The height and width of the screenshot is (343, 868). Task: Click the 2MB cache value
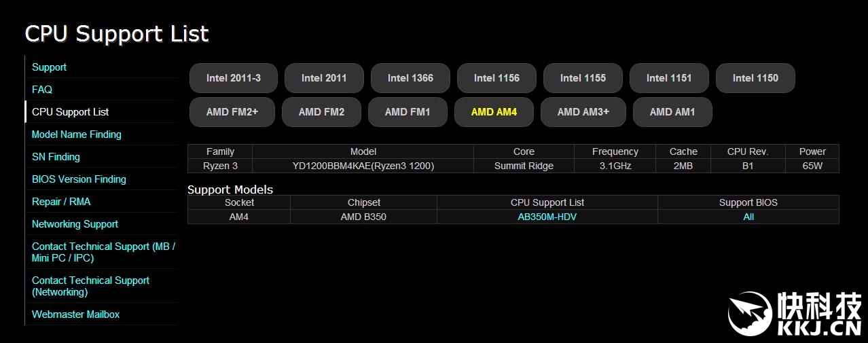tap(683, 166)
